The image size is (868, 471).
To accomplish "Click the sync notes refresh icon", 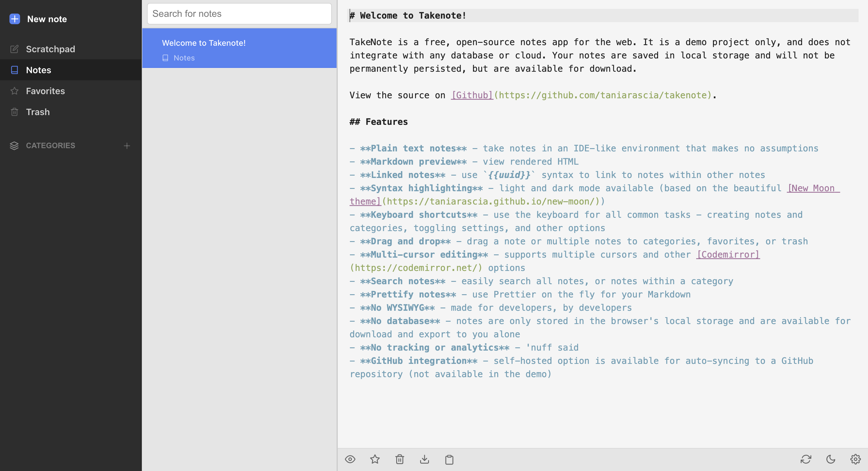I will (806, 459).
